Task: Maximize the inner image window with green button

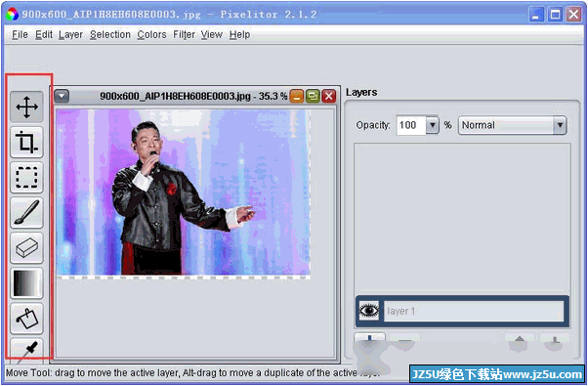Action: pos(313,97)
